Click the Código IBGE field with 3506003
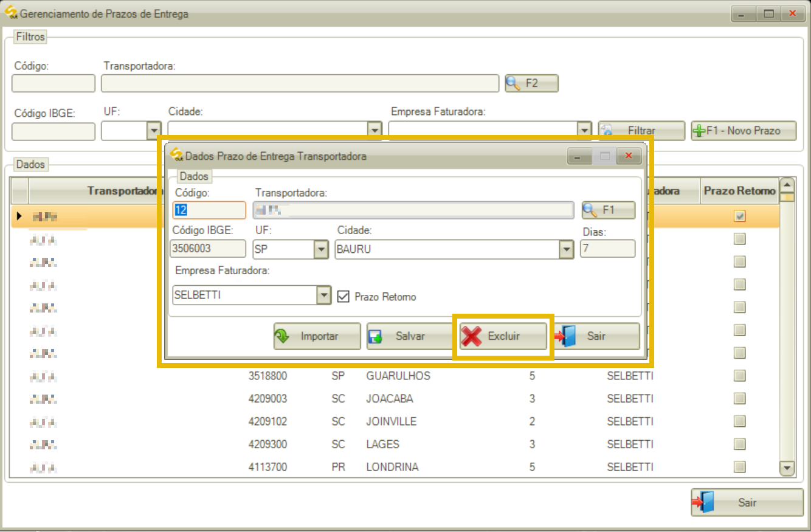Image resolution: width=811 pixels, height=532 pixels. [209, 249]
